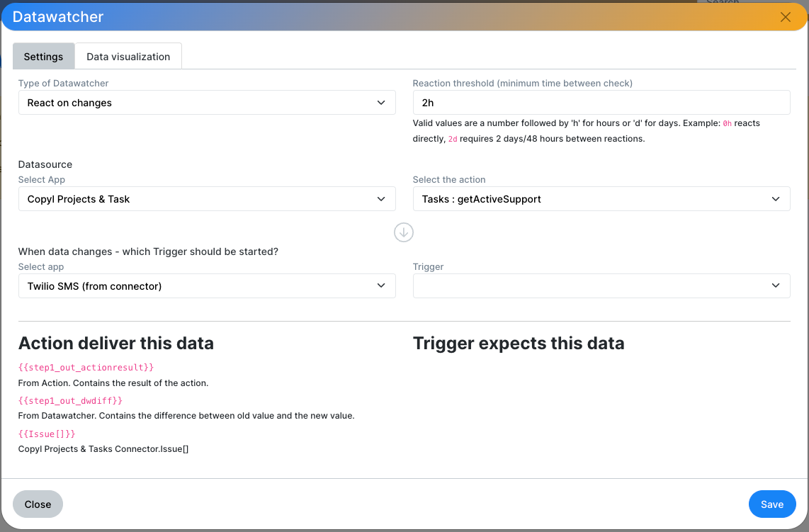Viewport: 809px width, 532px height.
Task: Expand the Datasource Select App dropdown
Action: point(207,198)
